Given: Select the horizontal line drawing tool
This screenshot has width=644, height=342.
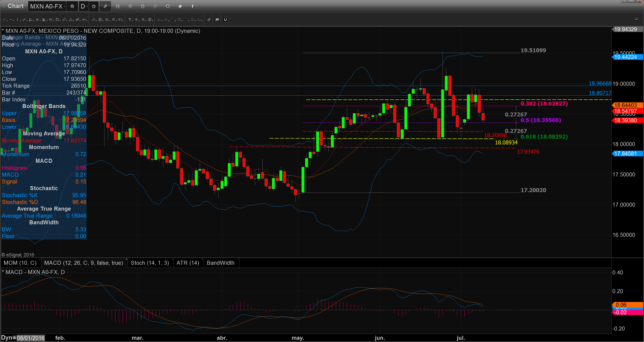Looking at the screenshot, I should (11, 20).
